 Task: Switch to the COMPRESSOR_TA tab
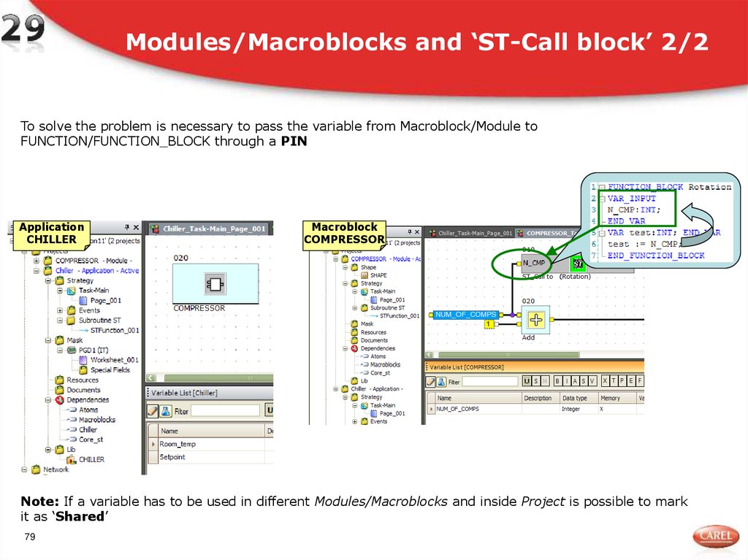pos(550,233)
